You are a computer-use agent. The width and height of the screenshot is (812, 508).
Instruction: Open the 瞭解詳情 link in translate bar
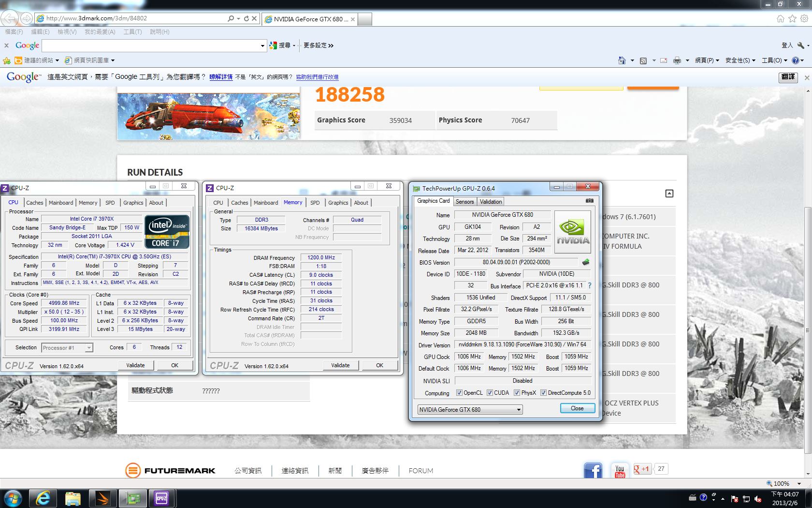point(221,77)
